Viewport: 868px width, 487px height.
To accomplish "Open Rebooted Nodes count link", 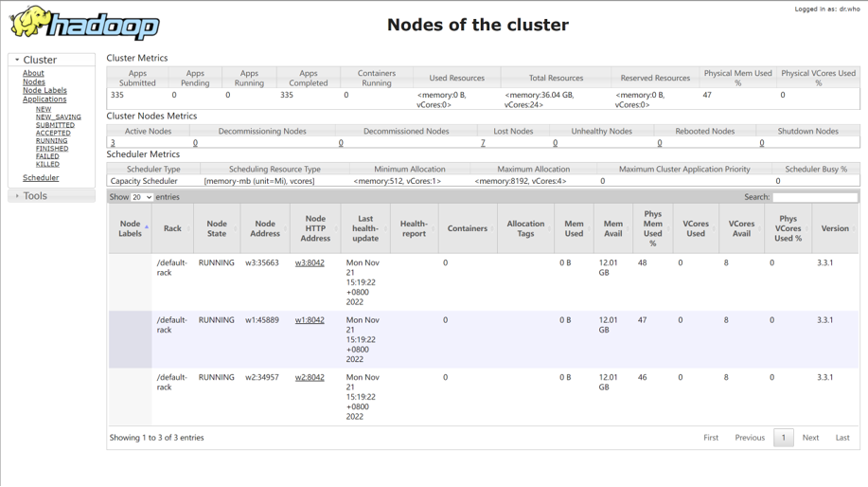I will (660, 143).
